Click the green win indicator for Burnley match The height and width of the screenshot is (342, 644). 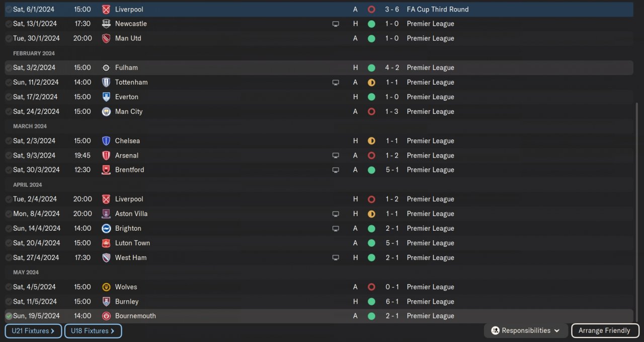click(x=371, y=301)
